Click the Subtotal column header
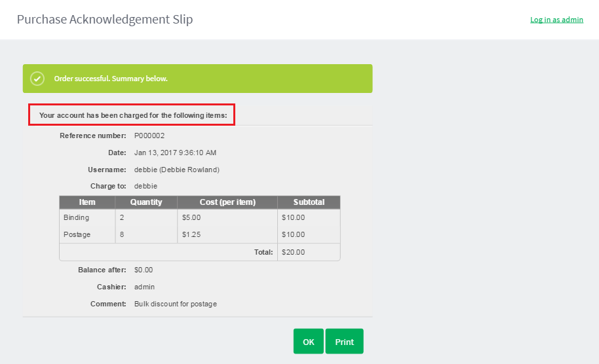This screenshot has height=364, width=599. (309, 202)
